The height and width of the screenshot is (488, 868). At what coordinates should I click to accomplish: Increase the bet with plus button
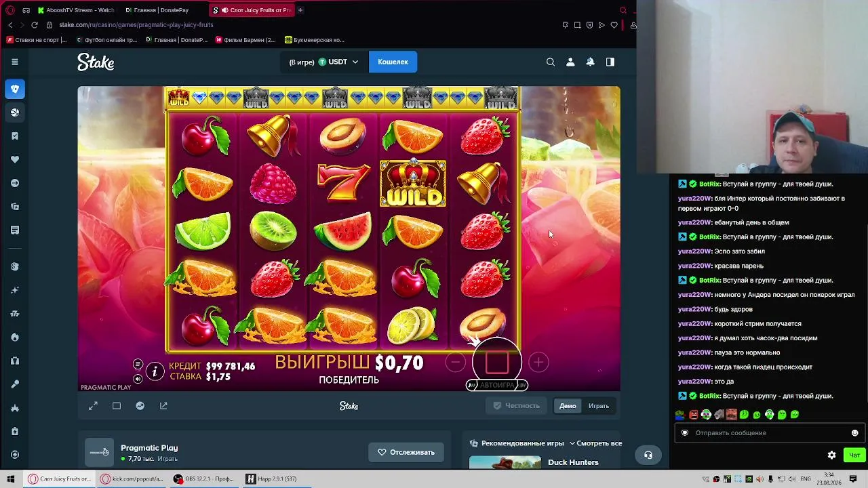pyautogui.click(x=538, y=363)
